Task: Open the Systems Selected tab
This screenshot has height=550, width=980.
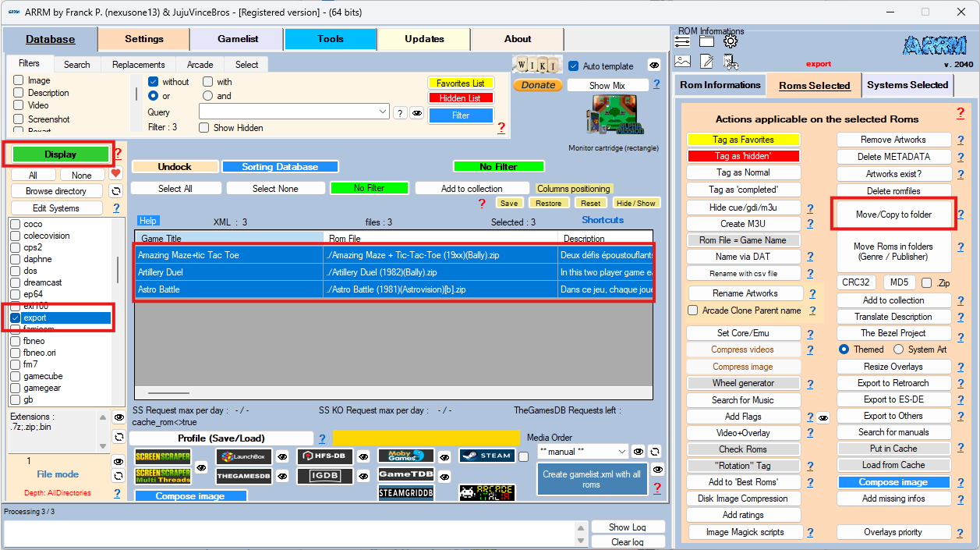Action: 907,85
